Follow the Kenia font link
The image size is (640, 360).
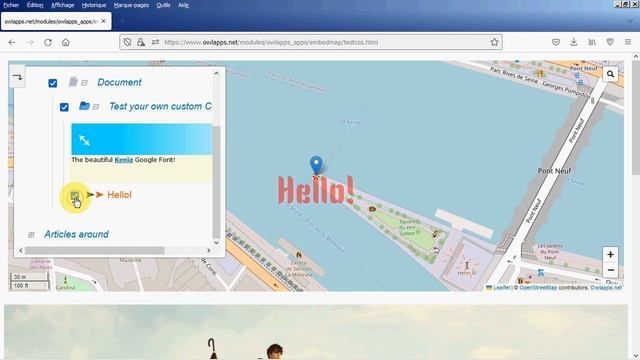click(x=124, y=160)
